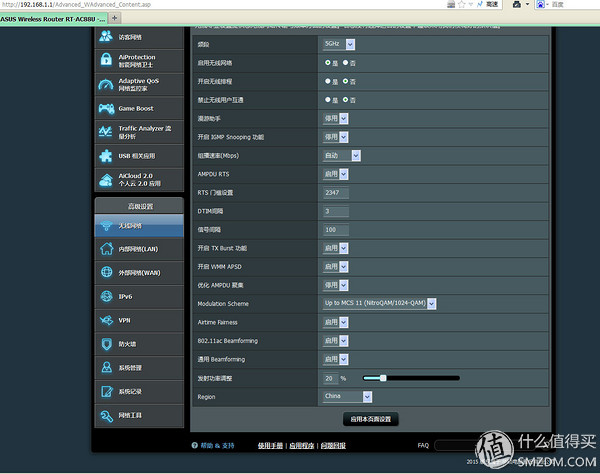Viewport: 600px width, 474px height.
Task: Click the RTS 门槛设置 field showing 2347
Action: click(336, 192)
